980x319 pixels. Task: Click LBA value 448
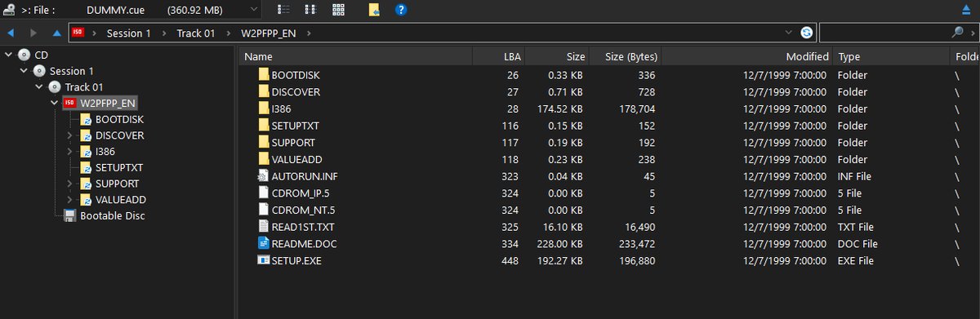pos(510,260)
